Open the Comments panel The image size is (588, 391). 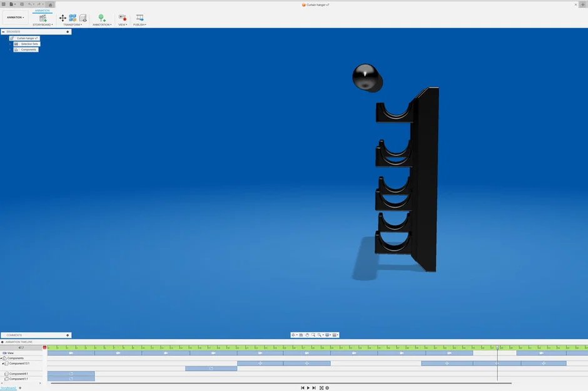pyautogui.click(x=36, y=335)
